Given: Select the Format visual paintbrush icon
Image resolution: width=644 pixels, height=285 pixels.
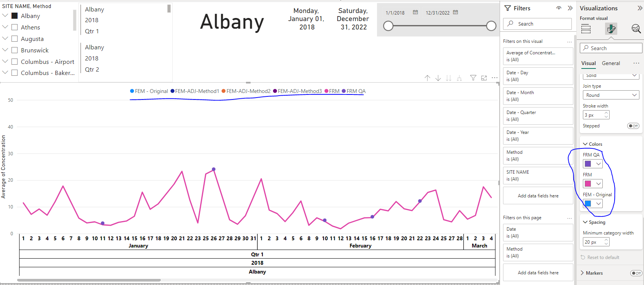Looking at the screenshot, I should [611, 29].
